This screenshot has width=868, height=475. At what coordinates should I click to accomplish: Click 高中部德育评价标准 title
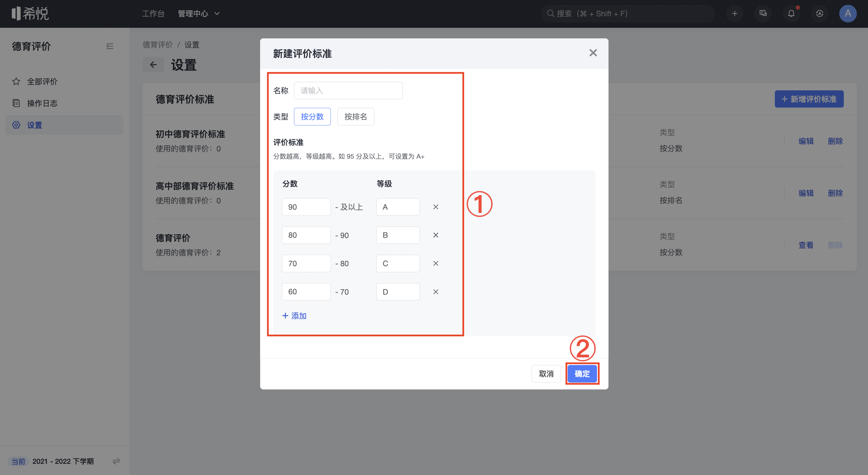pyautogui.click(x=194, y=186)
